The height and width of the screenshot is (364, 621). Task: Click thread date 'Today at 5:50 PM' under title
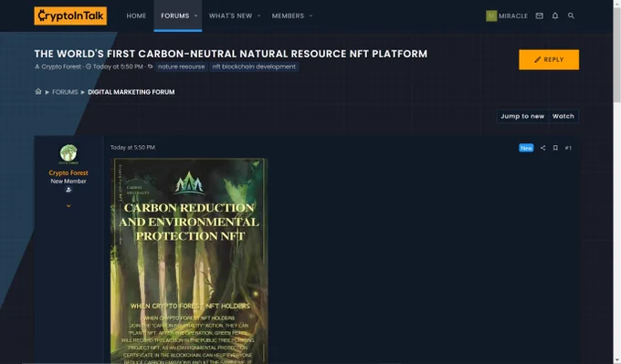click(118, 67)
